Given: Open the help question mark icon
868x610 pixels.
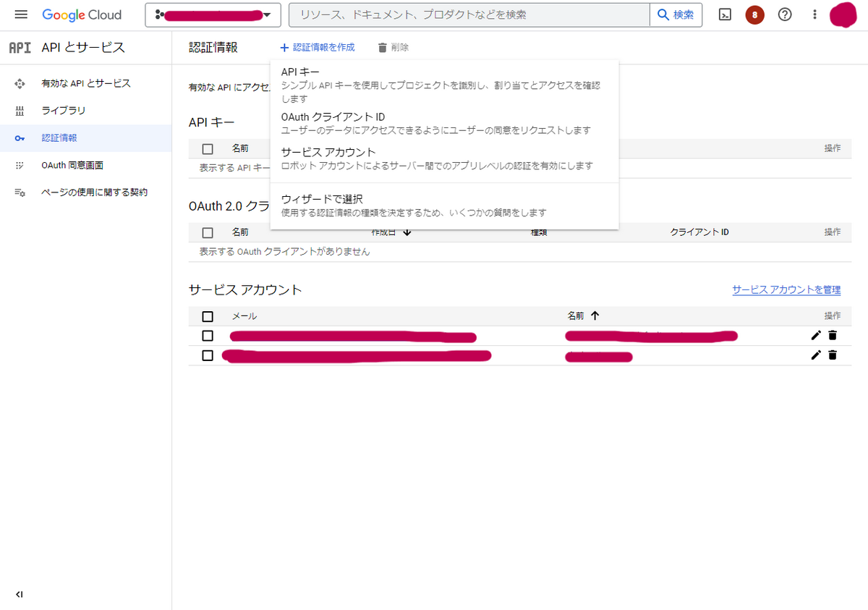Looking at the screenshot, I should (785, 14).
